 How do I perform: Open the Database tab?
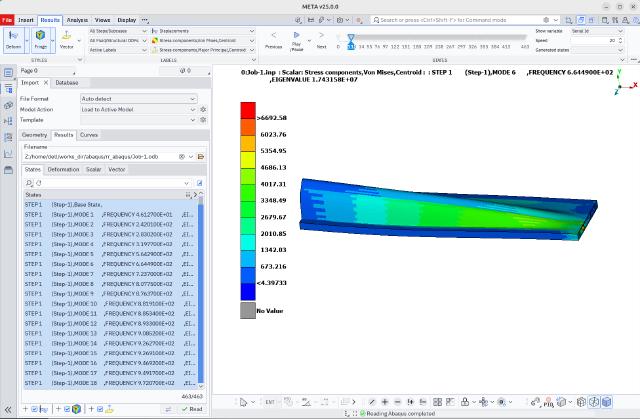pyautogui.click(x=66, y=82)
